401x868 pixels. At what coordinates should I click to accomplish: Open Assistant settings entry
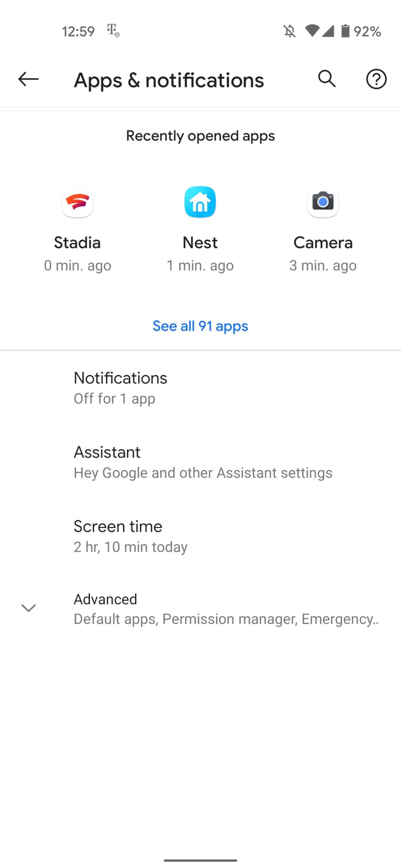pos(203,462)
